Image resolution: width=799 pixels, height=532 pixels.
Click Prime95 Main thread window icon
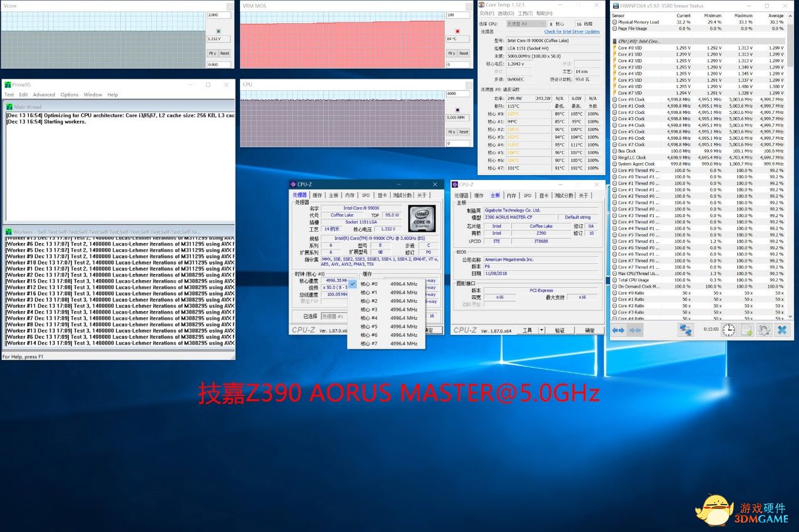point(9,107)
